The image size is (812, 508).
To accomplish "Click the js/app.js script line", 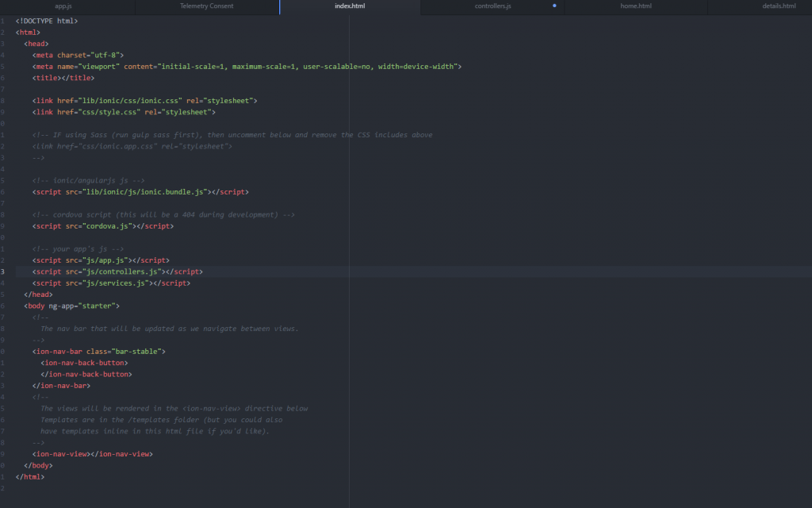I will coord(101,260).
